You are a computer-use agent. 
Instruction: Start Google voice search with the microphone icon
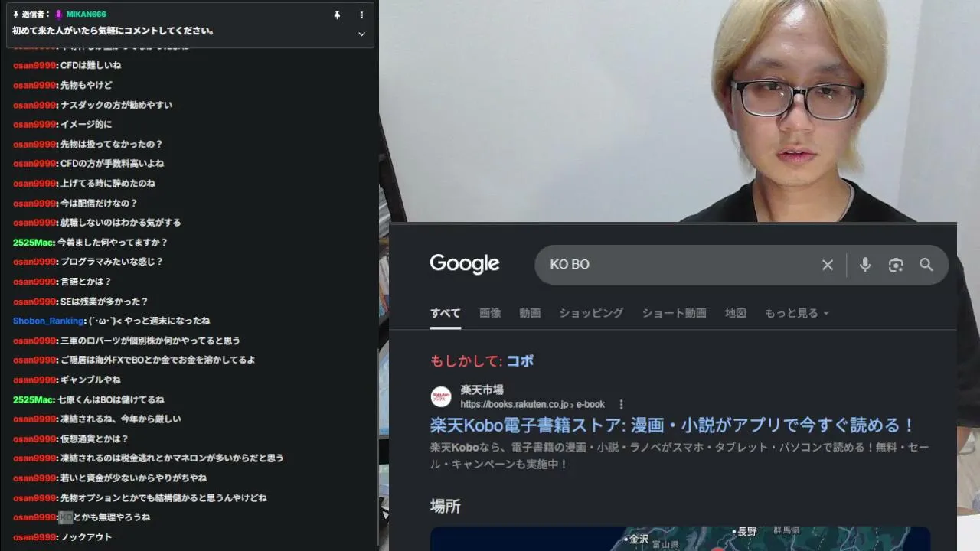865,265
